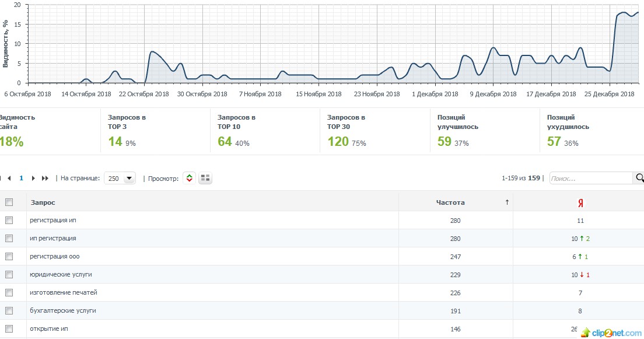Click the Запрос column header
This screenshot has width=644, height=339.
(x=43, y=202)
